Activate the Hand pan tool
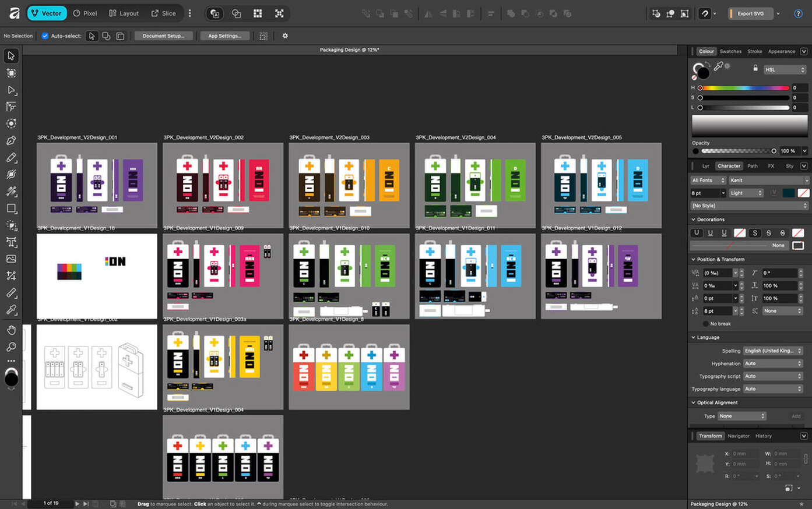812x509 pixels. tap(11, 330)
